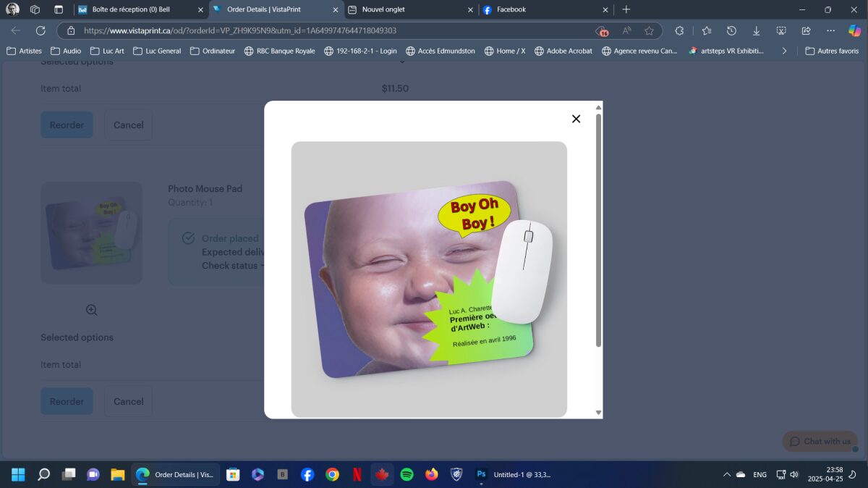Open browser Extensions puzzle icon
The height and width of the screenshot is (488, 868).
[679, 30]
